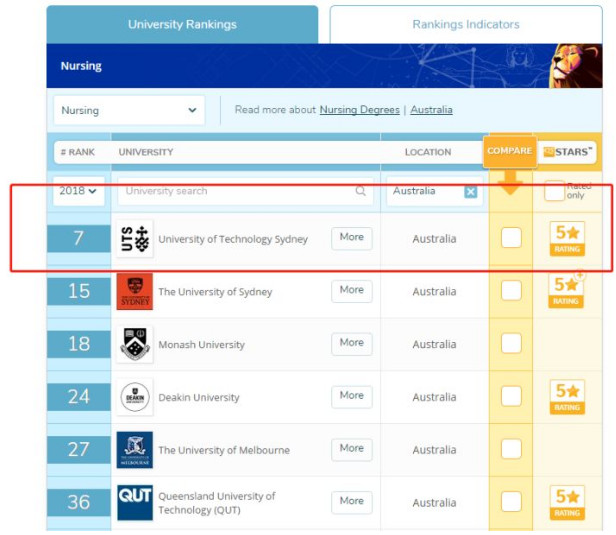This screenshot has width=616, height=535.
Task: Open Monash University name link
Action: (x=202, y=344)
